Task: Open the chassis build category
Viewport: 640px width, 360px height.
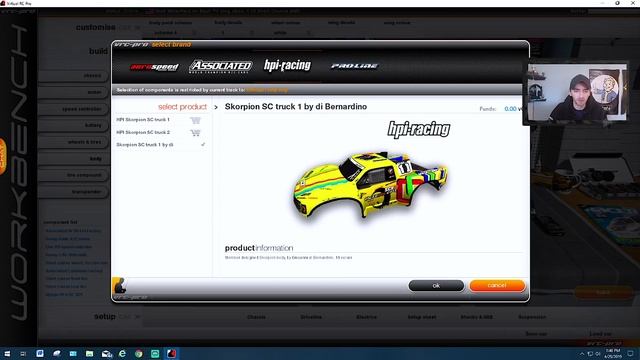Action: click(x=73, y=76)
